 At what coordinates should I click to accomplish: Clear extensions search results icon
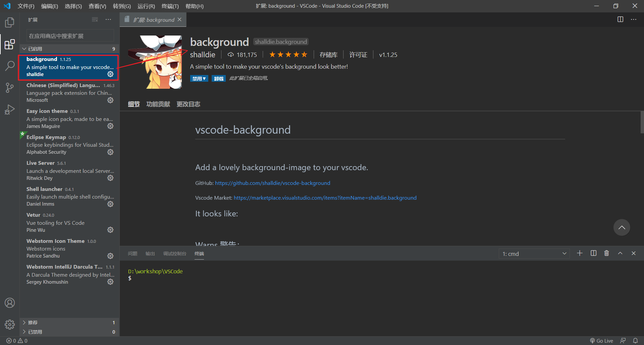95,19
